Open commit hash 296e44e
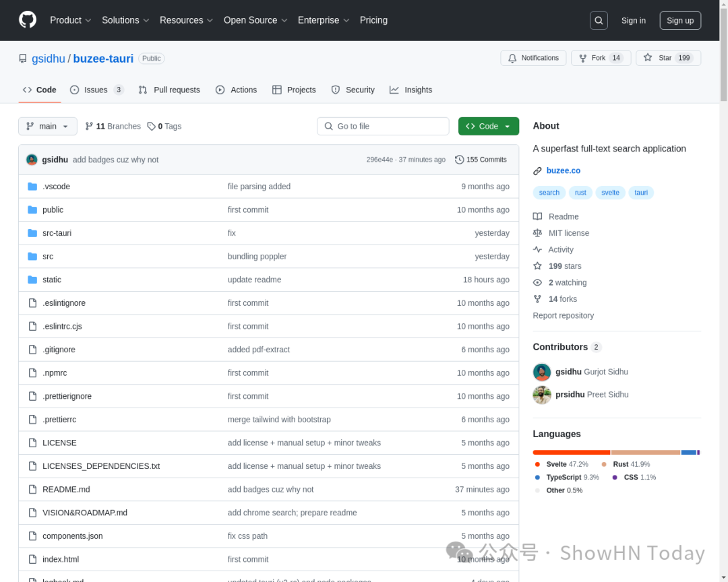 point(380,160)
